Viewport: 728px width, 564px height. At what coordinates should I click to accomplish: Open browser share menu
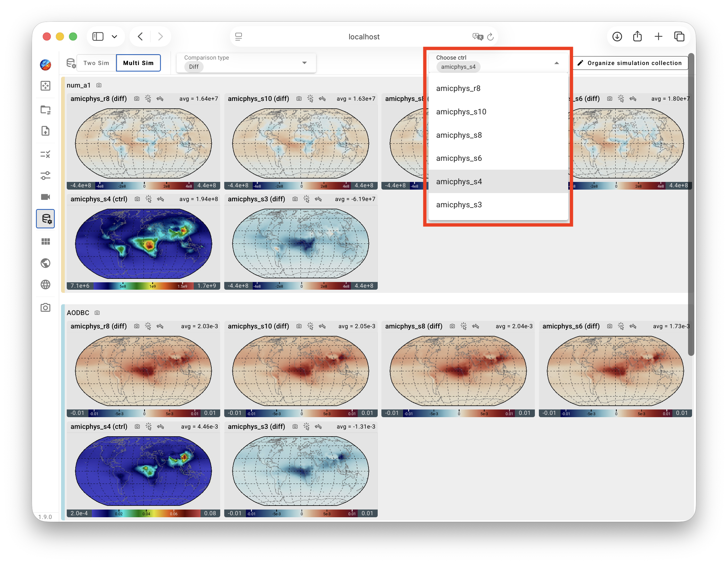(637, 36)
